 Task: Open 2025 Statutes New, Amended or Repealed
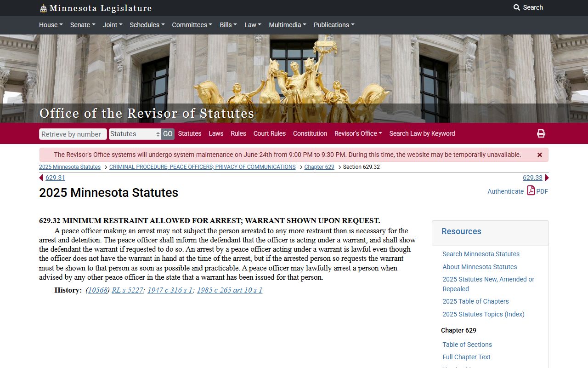tap(488, 284)
